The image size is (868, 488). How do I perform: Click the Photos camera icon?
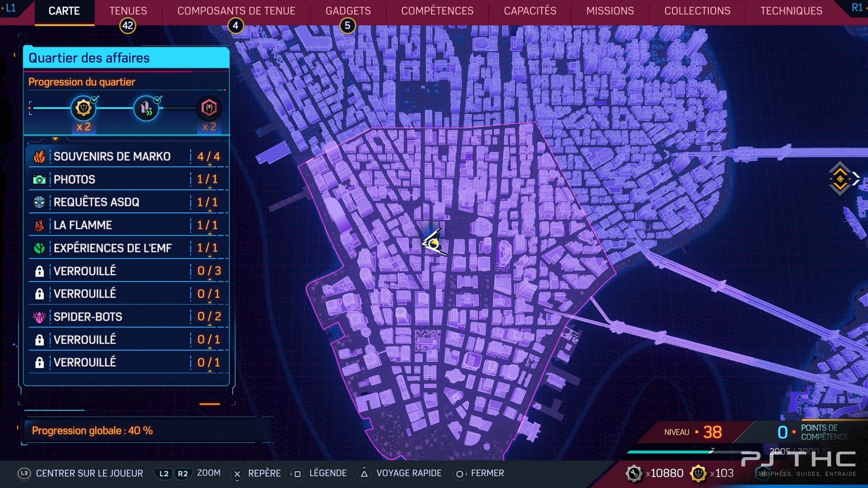pyautogui.click(x=39, y=180)
